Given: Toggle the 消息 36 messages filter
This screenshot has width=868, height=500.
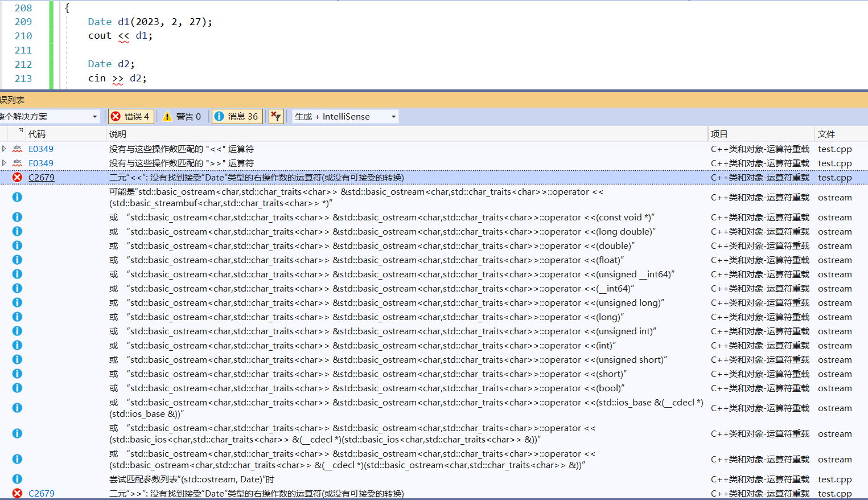Looking at the screenshot, I should (237, 117).
